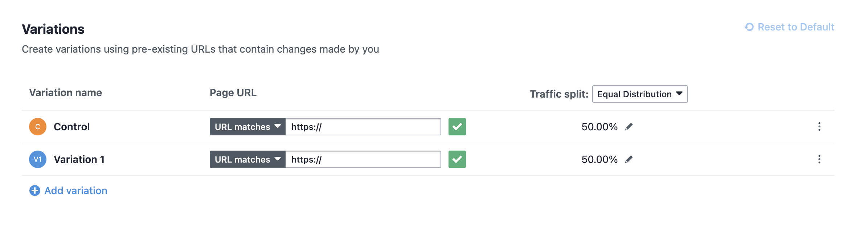Open Control row three-dot options menu
Viewport: 868px width, 225px height.
point(819,127)
